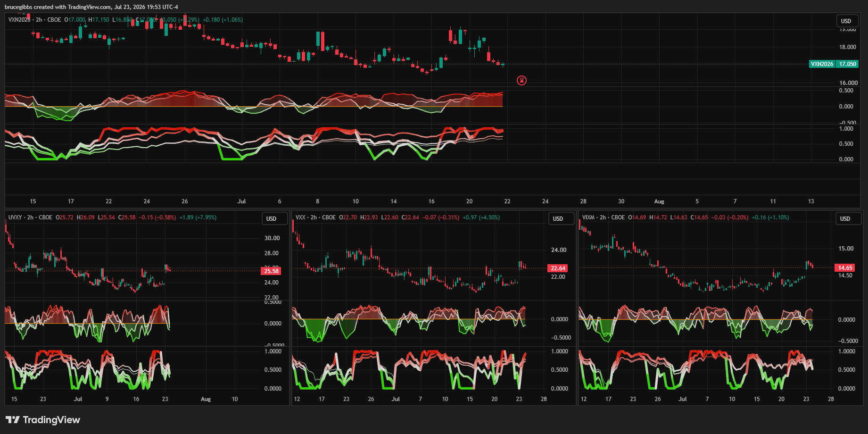Select the green VXN2026 symbol tag on price axis
Screen dimensions: 868x434
coord(822,64)
